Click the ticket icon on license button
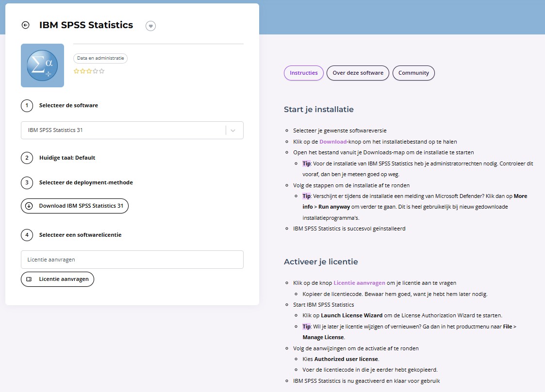 tap(29, 279)
